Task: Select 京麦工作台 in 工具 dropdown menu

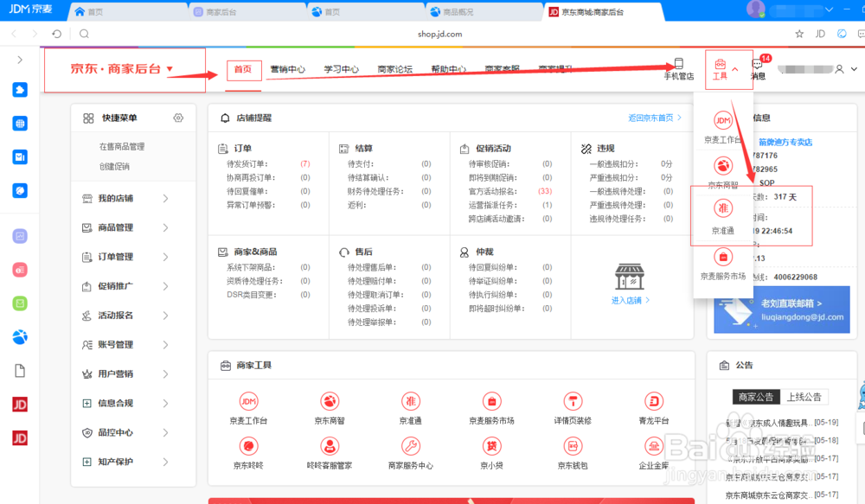Action: [x=722, y=127]
